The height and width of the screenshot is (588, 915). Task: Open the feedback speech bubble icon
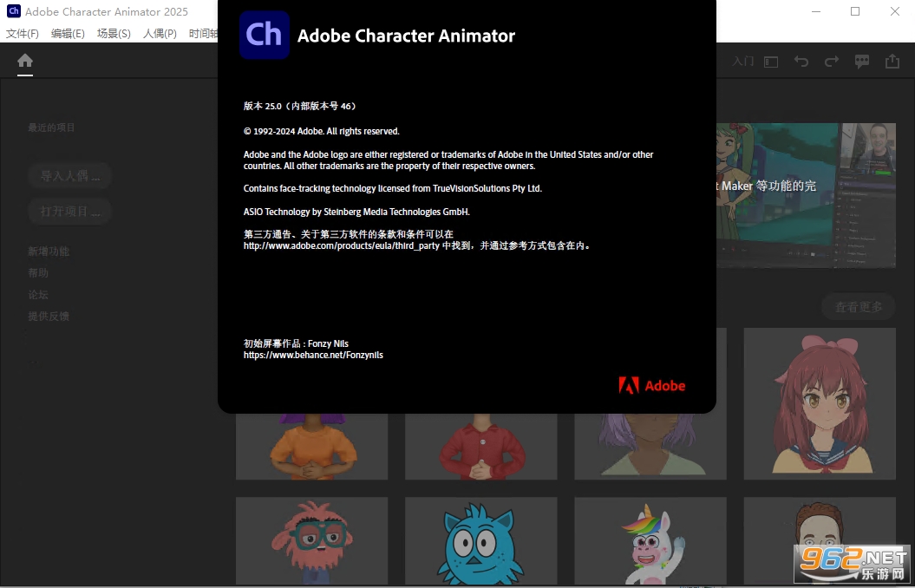click(862, 62)
